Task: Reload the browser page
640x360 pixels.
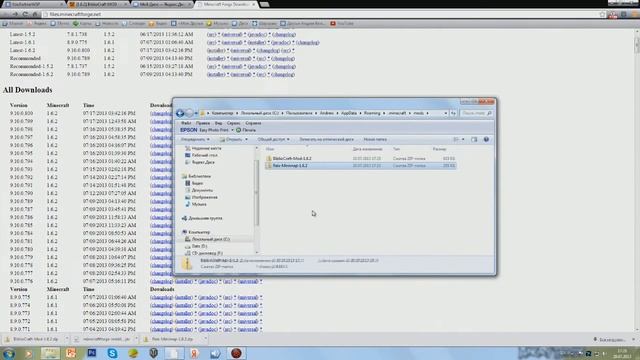Action: 25,14
